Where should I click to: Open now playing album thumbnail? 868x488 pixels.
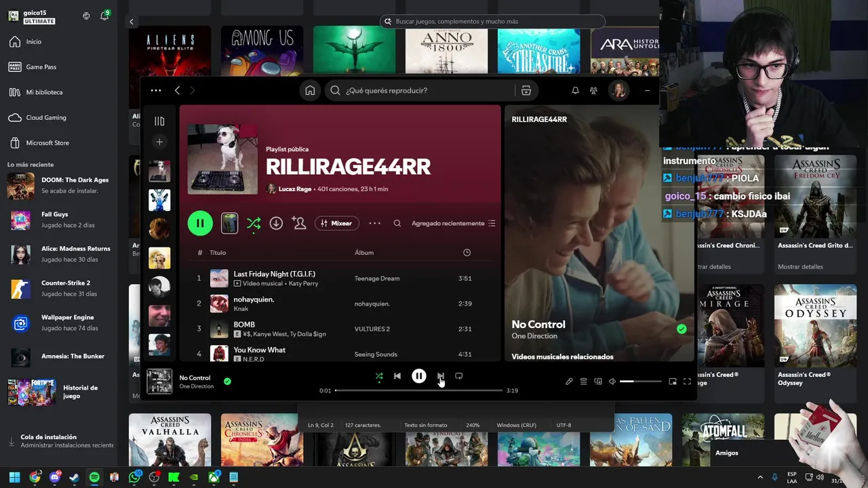point(160,382)
